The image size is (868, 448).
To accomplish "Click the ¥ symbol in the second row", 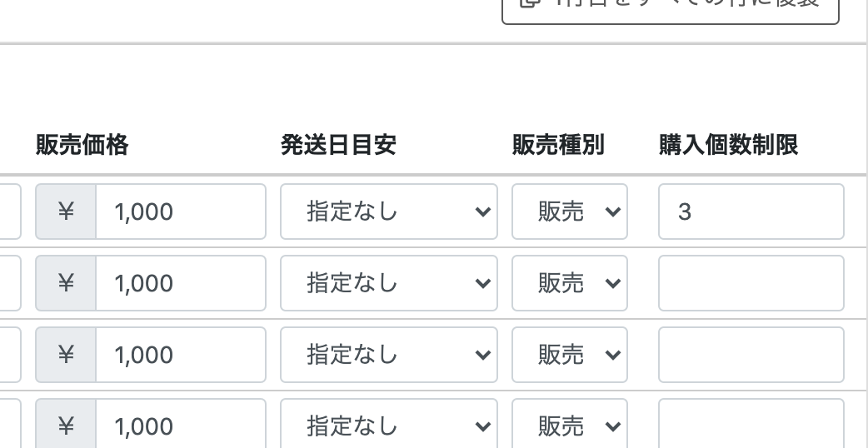I will 66,283.
